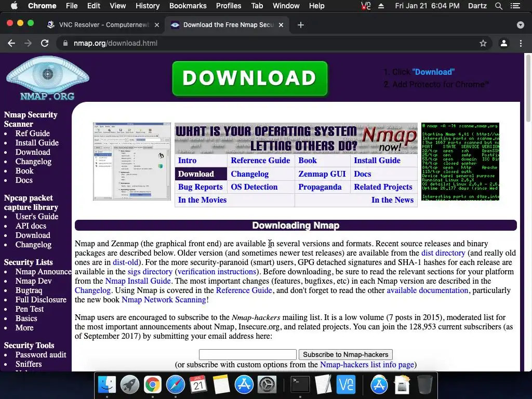Screen dimensions: 532x399
Task: Open a new tab with the plus icon
Action: (301, 25)
